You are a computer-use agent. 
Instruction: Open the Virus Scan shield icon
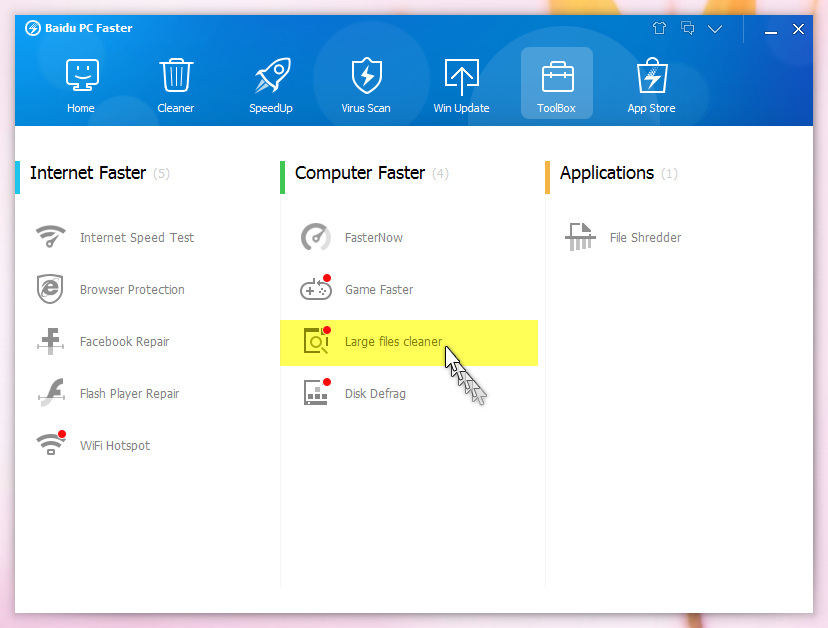pyautogui.click(x=366, y=75)
